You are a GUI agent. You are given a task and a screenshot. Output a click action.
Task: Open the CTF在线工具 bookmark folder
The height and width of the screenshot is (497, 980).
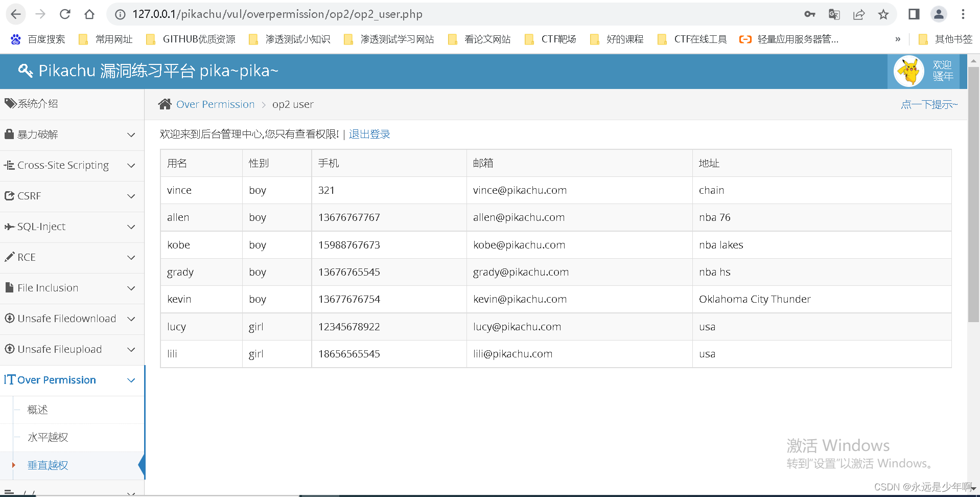pos(692,39)
